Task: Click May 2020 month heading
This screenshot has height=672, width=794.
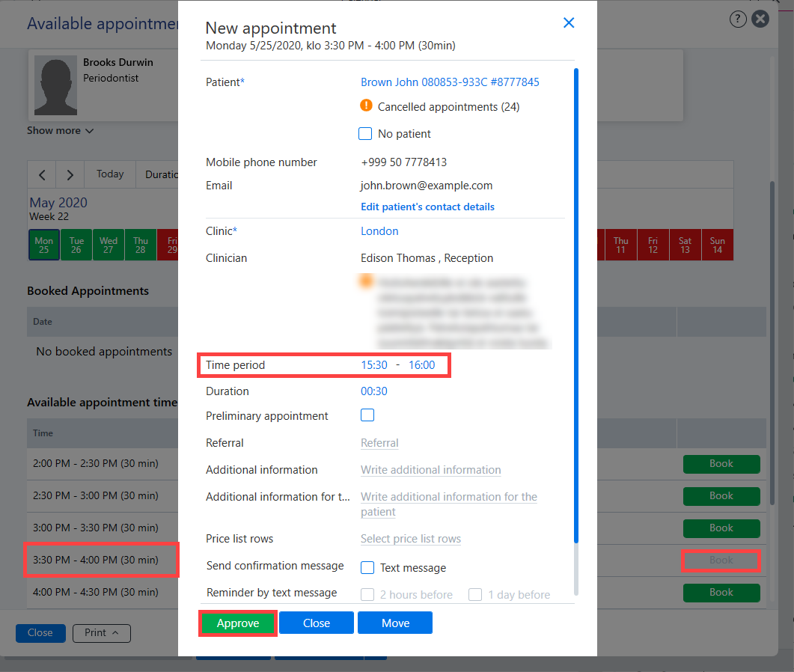Action: [58, 203]
